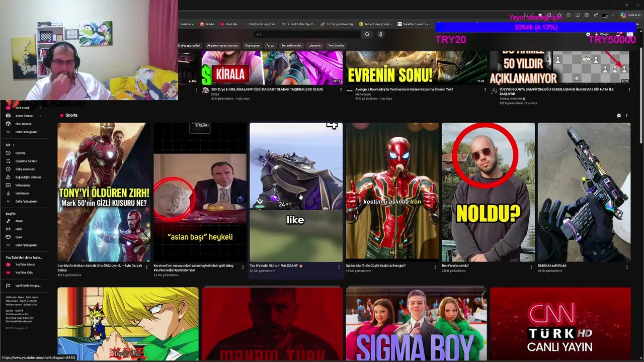Click Sohbet et Copilot icon in browser
This screenshot has width=644, height=362.
(x=630, y=15)
